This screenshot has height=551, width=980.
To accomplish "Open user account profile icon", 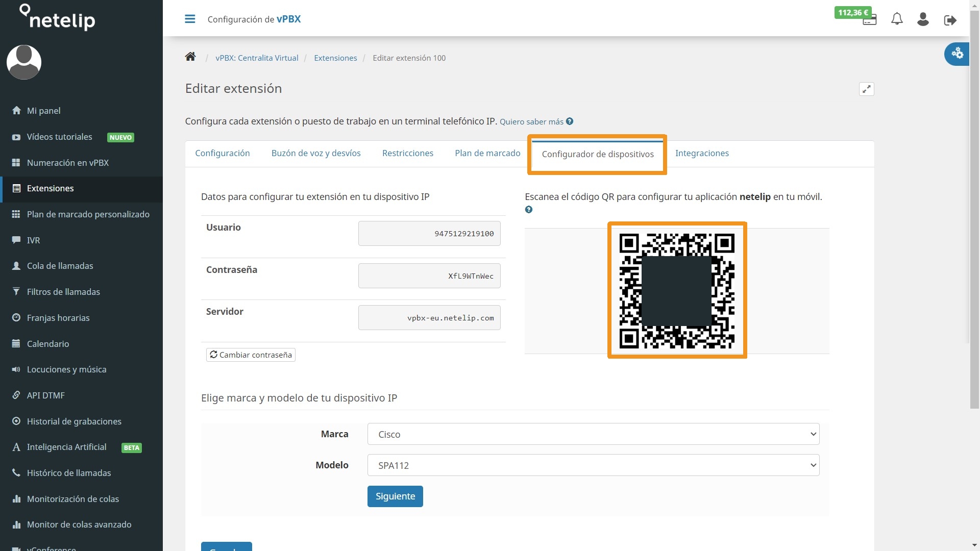I will tap(923, 19).
